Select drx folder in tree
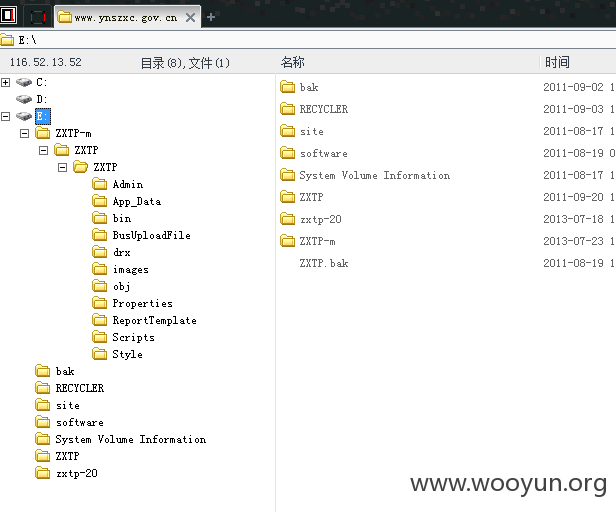 coord(121,252)
